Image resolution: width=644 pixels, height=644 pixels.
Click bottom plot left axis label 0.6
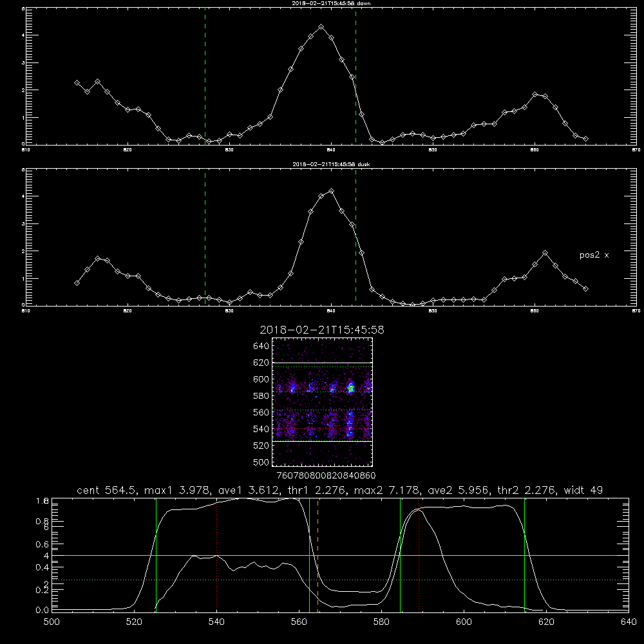click(43, 544)
